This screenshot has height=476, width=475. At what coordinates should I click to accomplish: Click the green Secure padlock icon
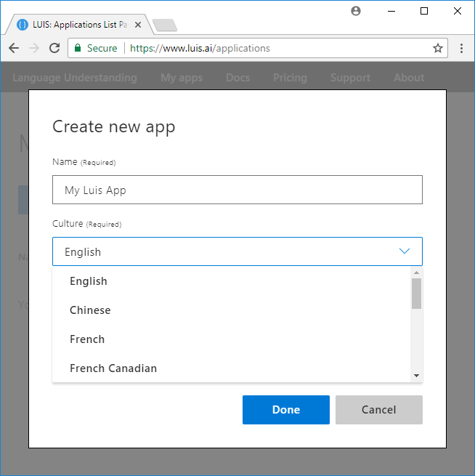(78, 48)
